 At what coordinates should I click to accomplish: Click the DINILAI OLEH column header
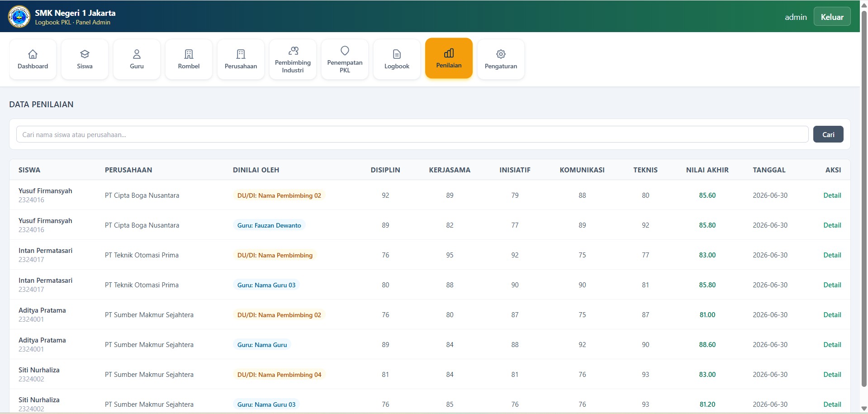(256, 170)
